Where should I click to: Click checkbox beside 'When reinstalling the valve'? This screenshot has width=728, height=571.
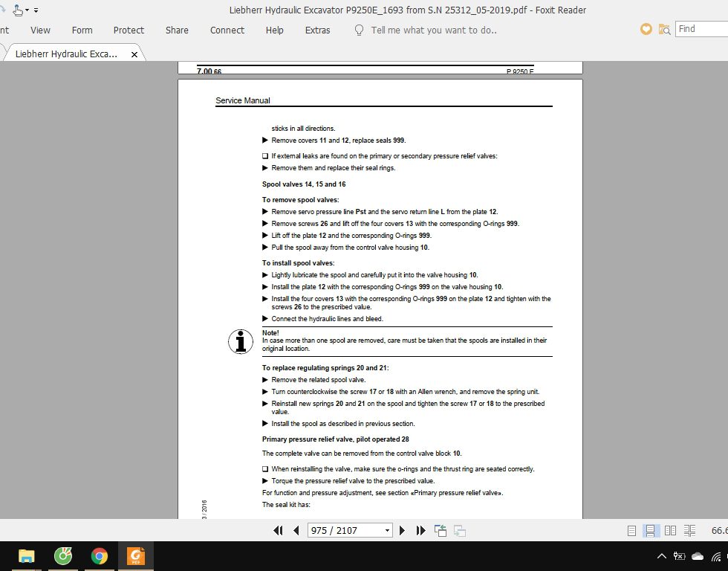265,469
